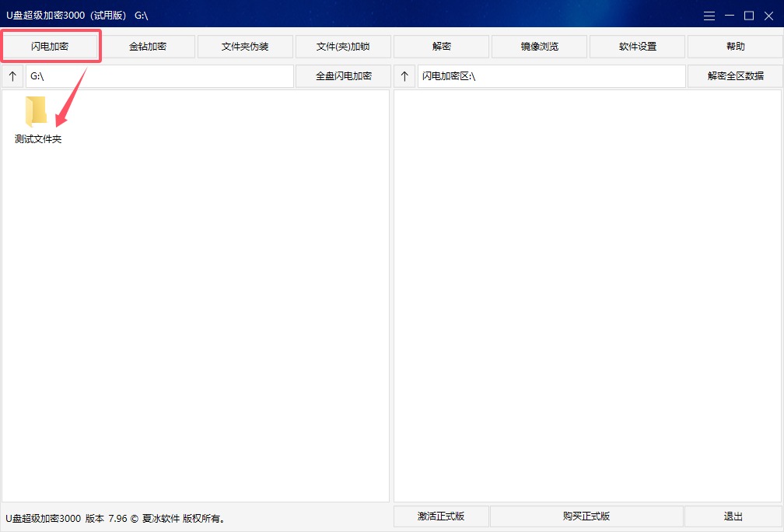This screenshot has height=532, width=784.
Task: Click 解密全区数据 button
Action: click(x=735, y=76)
